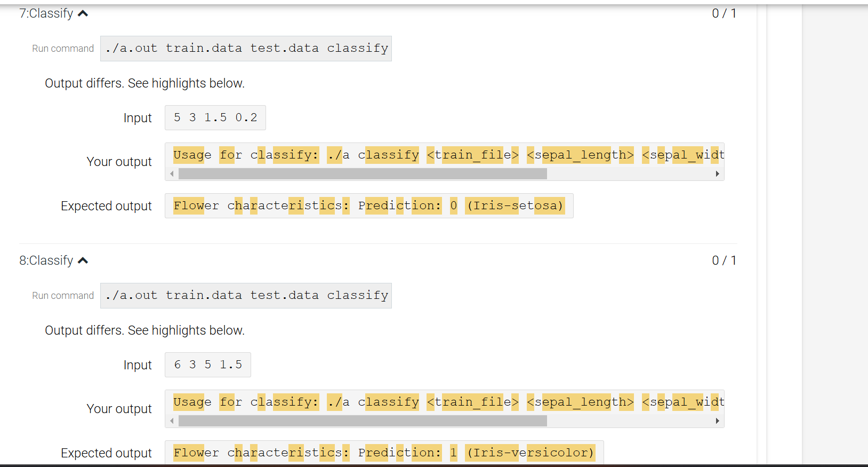Screen dimensions: 868x467
Task: Click the 0 / 1 score for test 7
Action: pos(724,13)
